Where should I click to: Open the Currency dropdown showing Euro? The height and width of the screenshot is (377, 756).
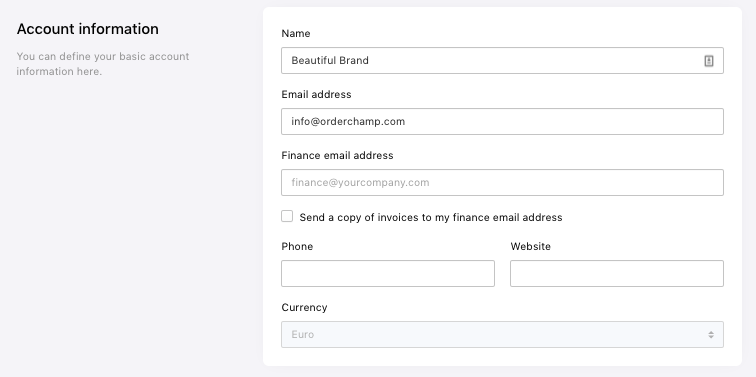coord(502,335)
